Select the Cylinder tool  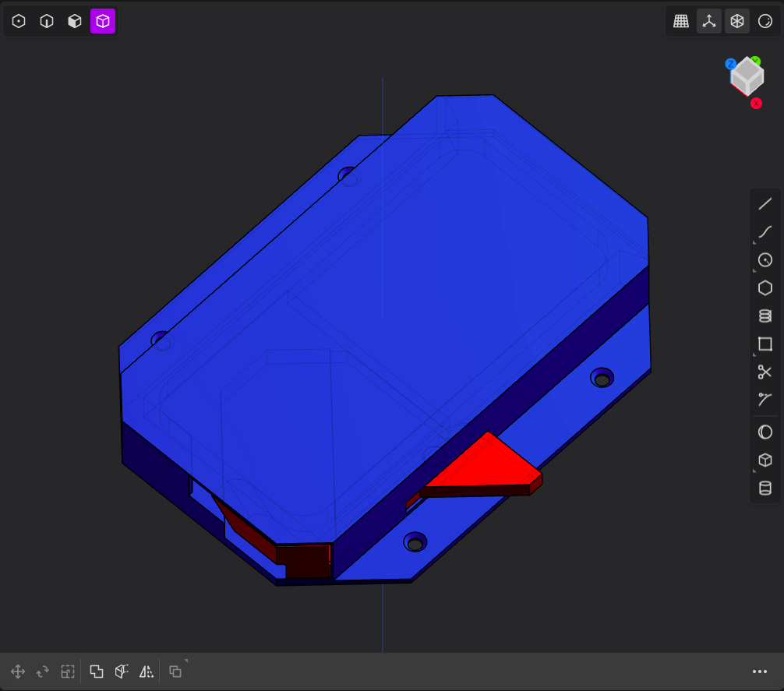pos(765,488)
